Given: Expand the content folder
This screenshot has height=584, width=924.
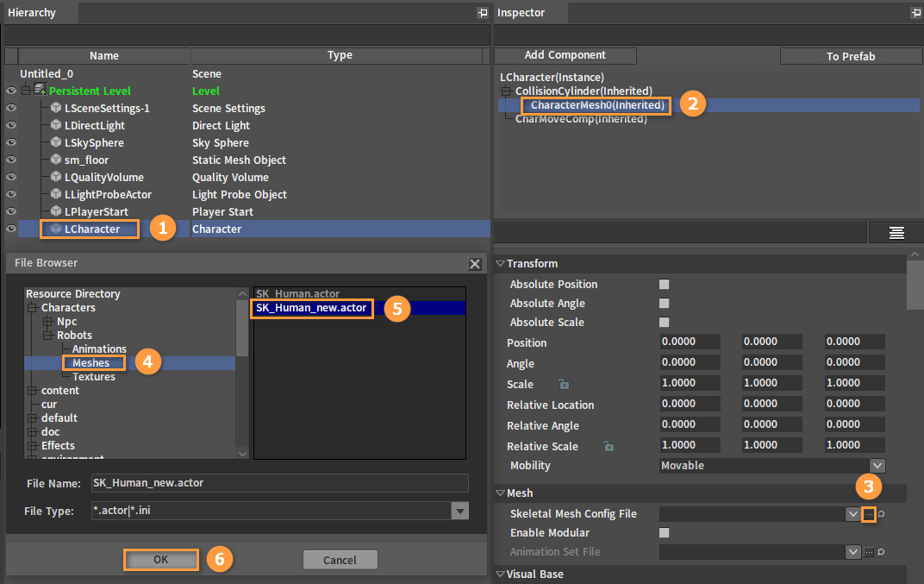Looking at the screenshot, I should [33, 391].
